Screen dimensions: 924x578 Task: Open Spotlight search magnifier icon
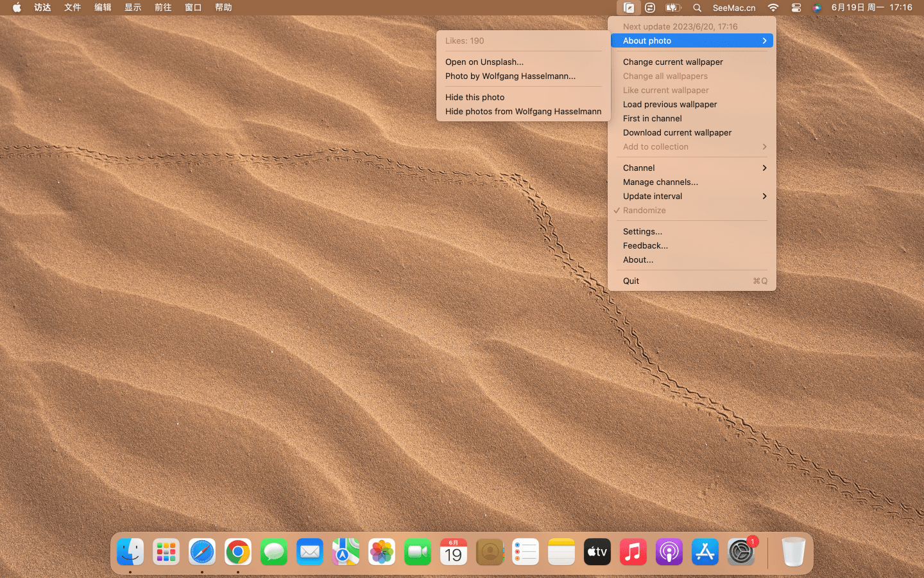coord(697,8)
